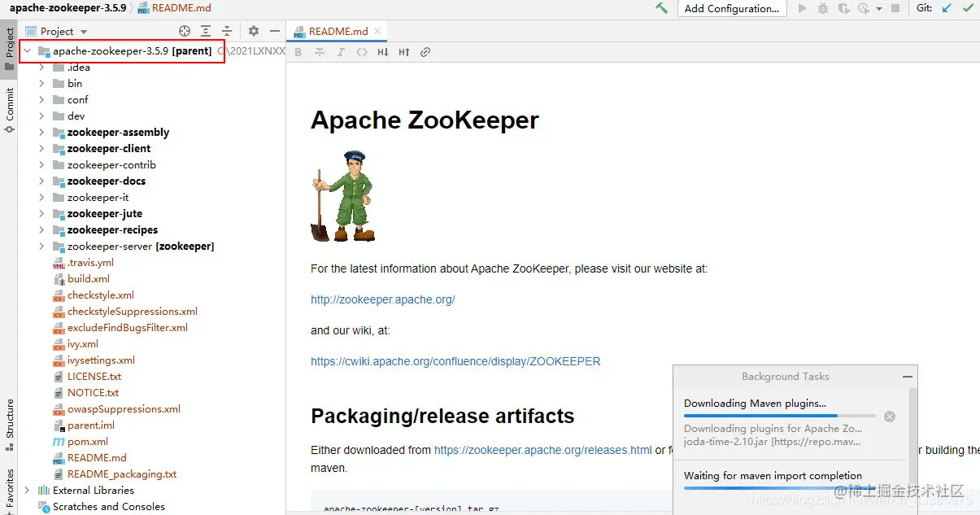Click the Collapse All icon in Project panel

pyautogui.click(x=229, y=31)
